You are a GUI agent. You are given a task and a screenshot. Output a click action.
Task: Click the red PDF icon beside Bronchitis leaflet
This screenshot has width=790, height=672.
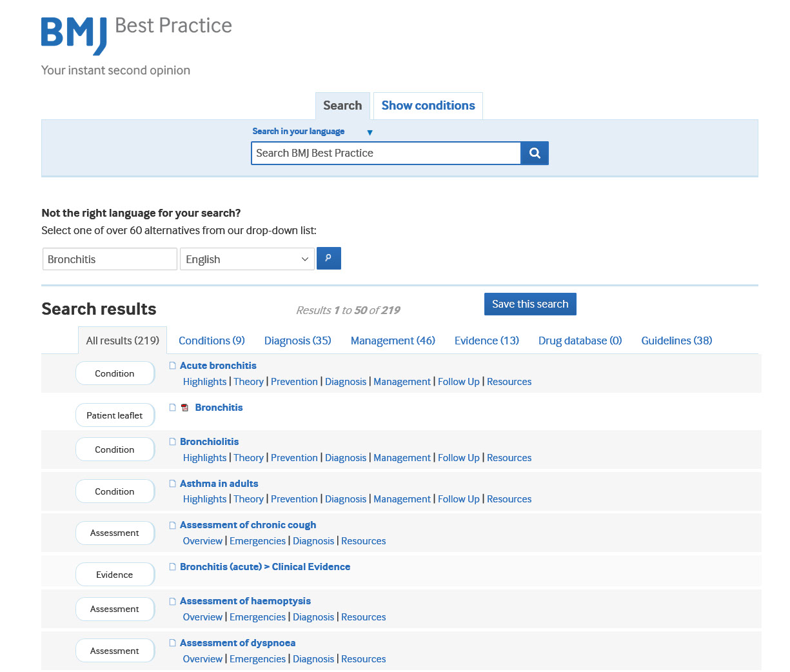pyautogui.click(x=184, y=407)
